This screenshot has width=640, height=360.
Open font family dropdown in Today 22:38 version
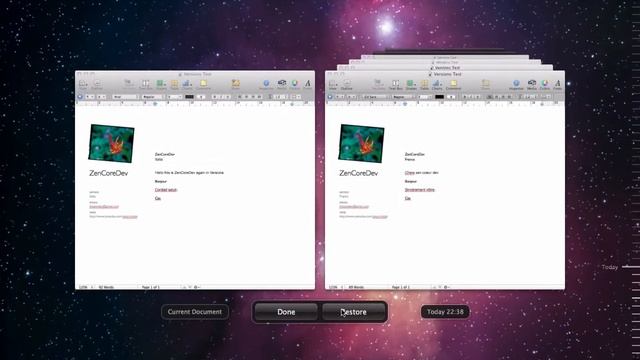[375, 97]
